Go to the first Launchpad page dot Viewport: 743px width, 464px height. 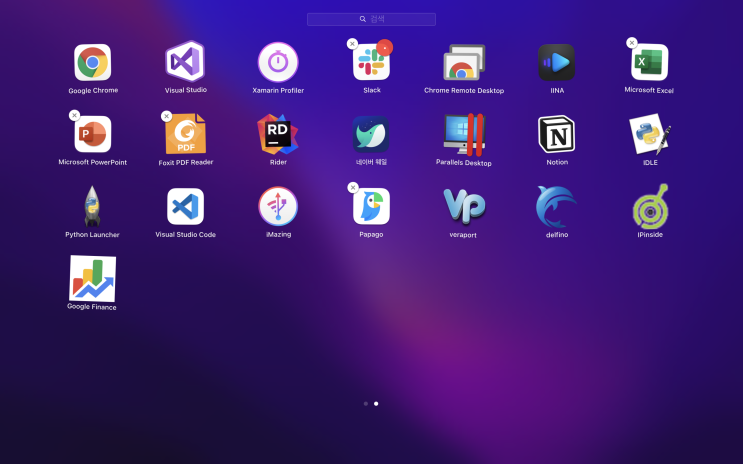[366, 404]
